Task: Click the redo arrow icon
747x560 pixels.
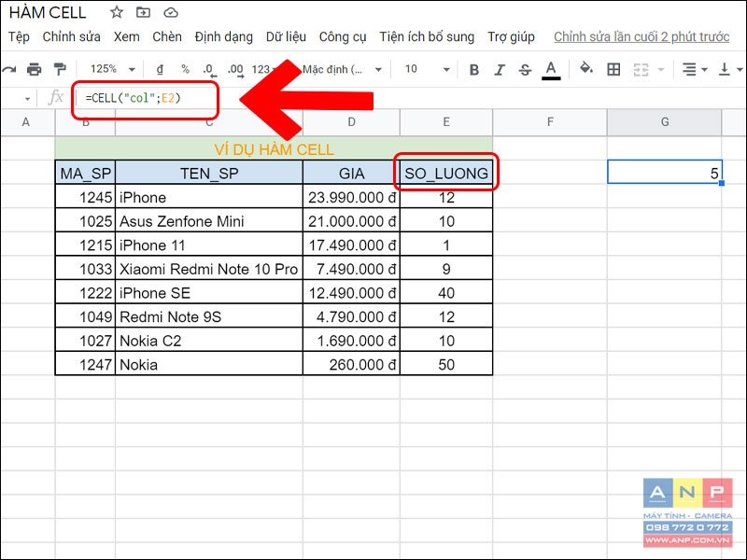Action: tap(9, 69)
